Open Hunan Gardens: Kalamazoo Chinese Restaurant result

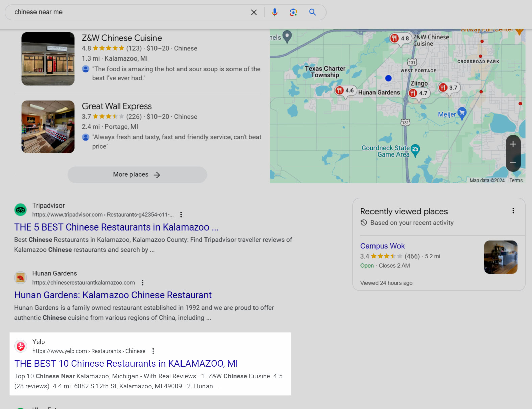click(113, 295)
